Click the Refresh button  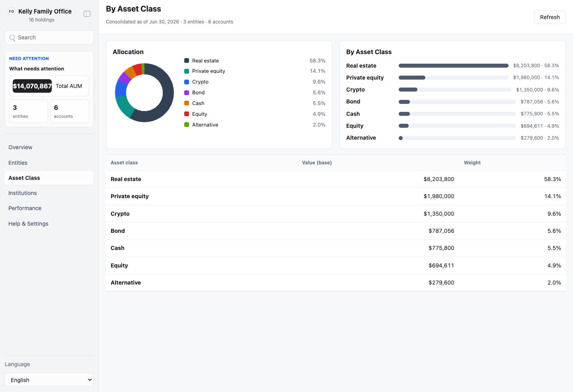[x=550, y=17]
